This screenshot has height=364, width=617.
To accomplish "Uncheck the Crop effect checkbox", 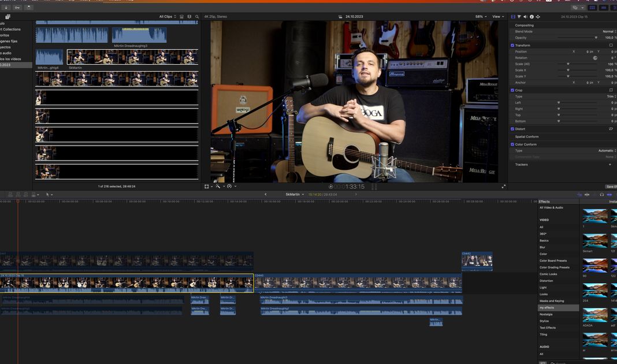I will click(512, 90).
